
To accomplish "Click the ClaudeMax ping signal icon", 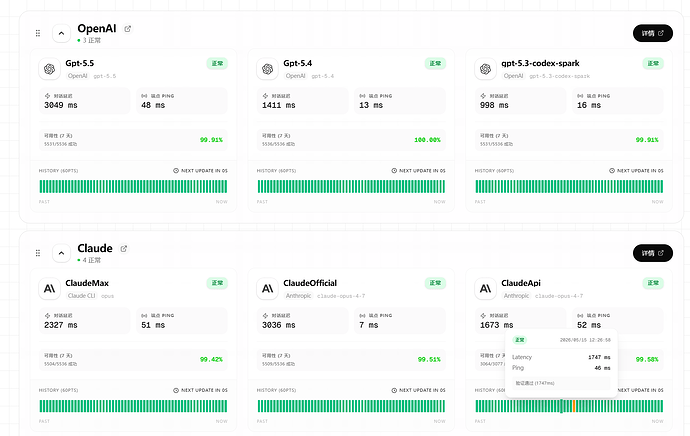I will click(144, 315).
